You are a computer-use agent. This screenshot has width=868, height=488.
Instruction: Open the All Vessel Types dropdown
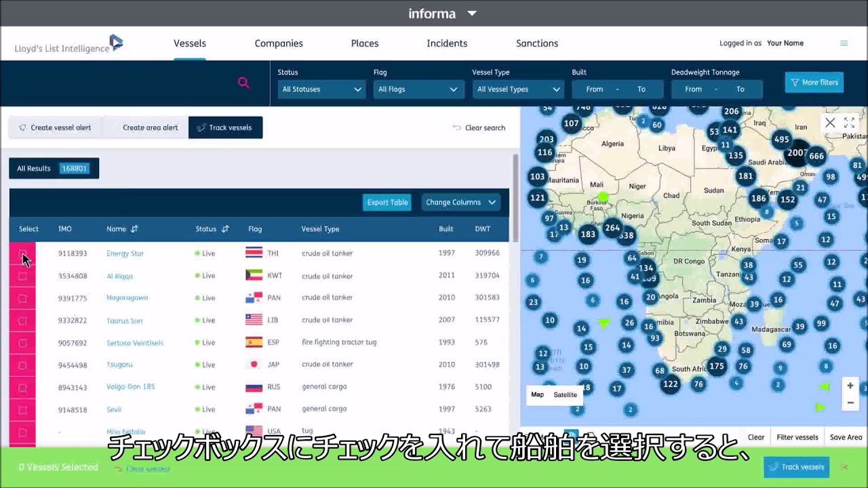[x=519, y=89]
